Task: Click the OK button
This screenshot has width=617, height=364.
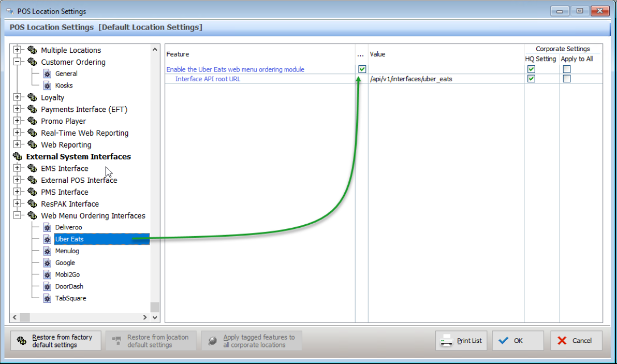Action: pyautogui.click(x=517, y=341)
